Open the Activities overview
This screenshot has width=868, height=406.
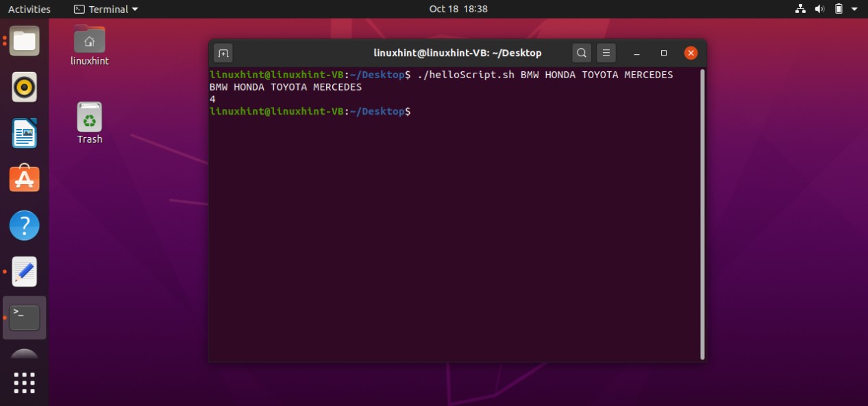click(x=29, y=9)
